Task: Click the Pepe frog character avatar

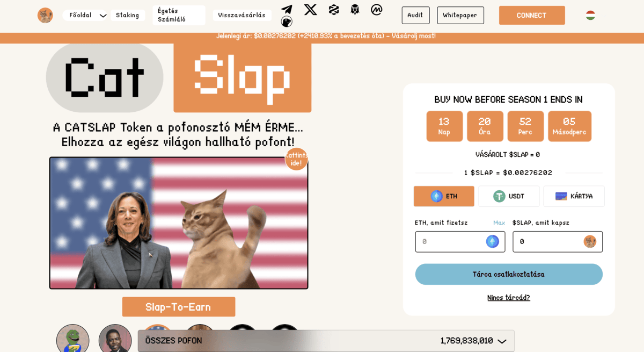Action: tap(73, 338)
